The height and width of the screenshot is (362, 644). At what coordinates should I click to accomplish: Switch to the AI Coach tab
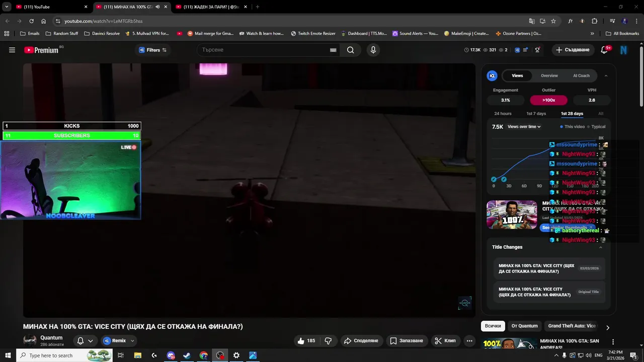pos(581,75)
